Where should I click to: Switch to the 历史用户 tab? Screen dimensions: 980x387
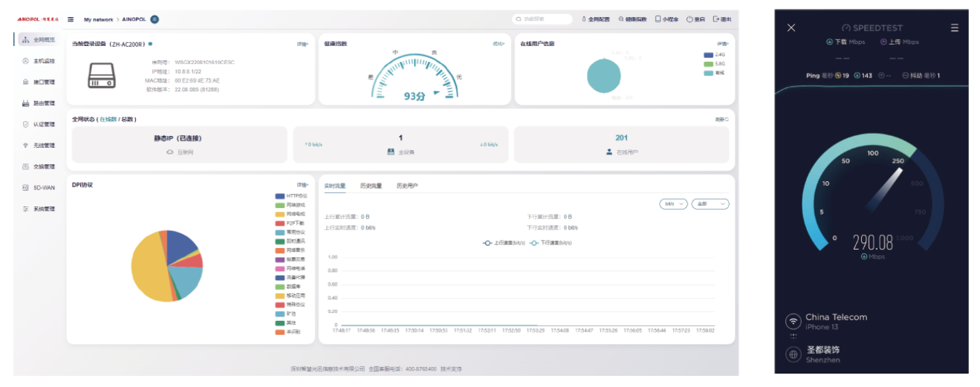point(406,186)
